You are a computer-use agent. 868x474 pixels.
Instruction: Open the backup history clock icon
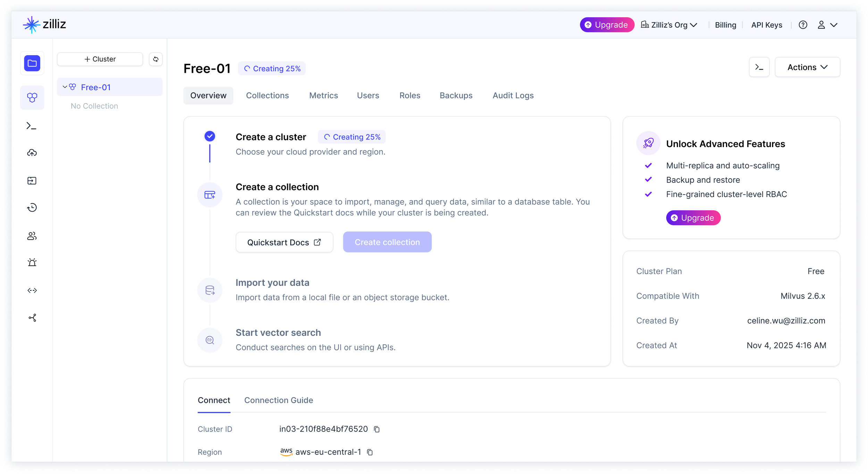(32, 208)
